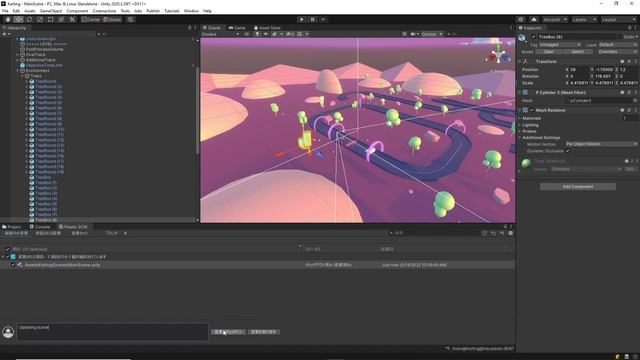Toggle the MainScene.unity file checkbox
This screenshot has height=360, width=640.
click(x=13, y=265)
